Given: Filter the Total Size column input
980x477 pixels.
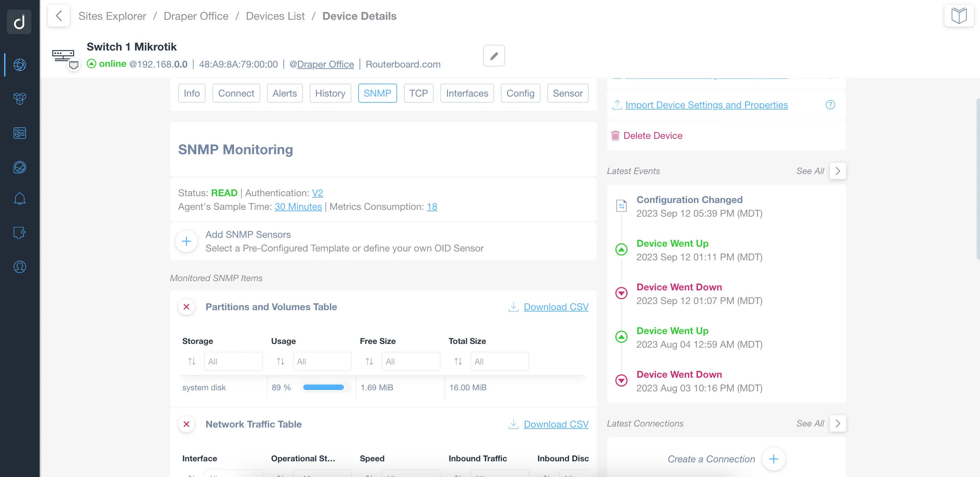Looking at the screenshot, I should pyautogui.click(x=500, y=361).
